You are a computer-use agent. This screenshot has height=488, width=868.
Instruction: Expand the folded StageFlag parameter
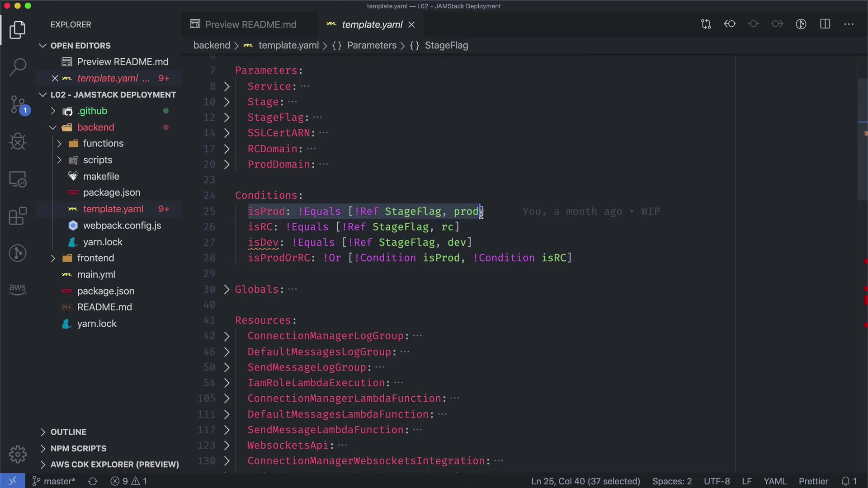point(227,117)
